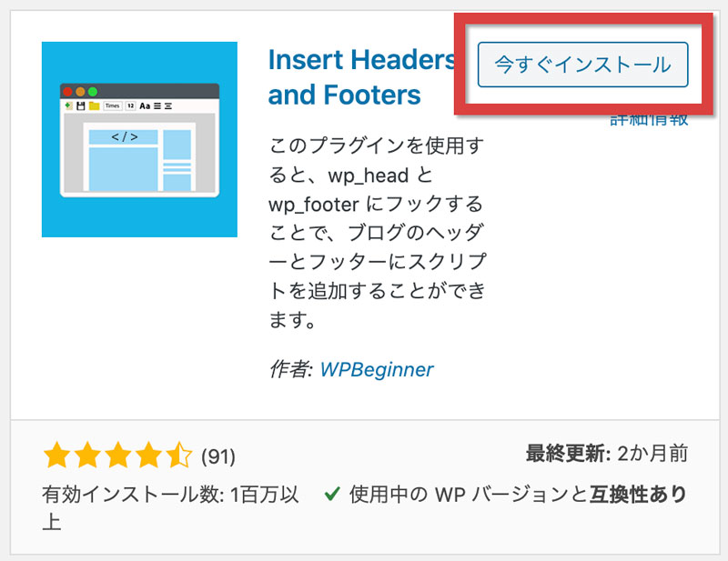The width and height of the screenshot is (728, 561).
Task: Click the 今すぐインストール install button
Action: [x=582, y=65]
